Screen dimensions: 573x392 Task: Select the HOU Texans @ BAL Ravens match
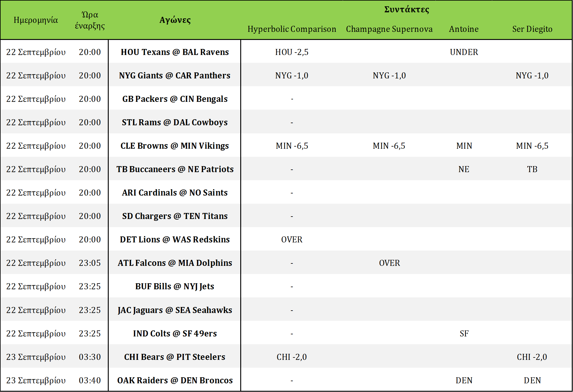click(175, 52)
